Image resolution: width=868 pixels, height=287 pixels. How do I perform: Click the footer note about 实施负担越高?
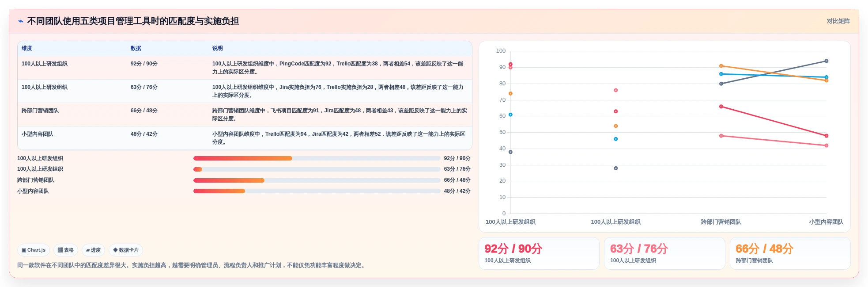[x=192, y=265]
